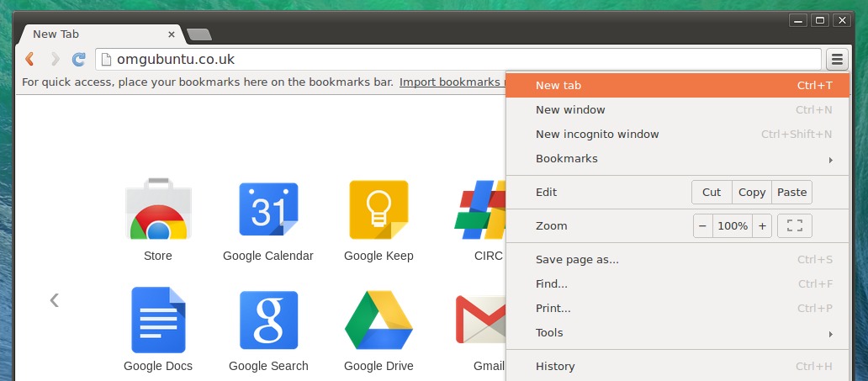Go to previous apps page chevron

coord(54,300)
